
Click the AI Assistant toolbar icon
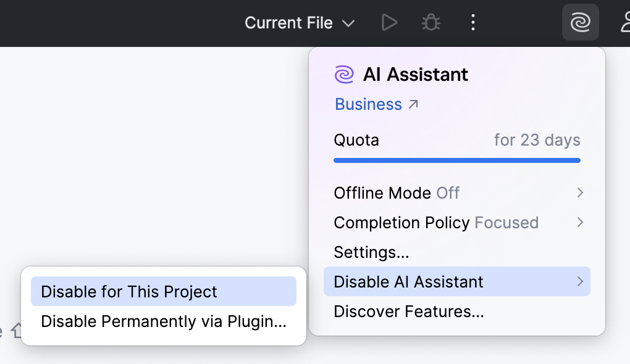[579, 22]
